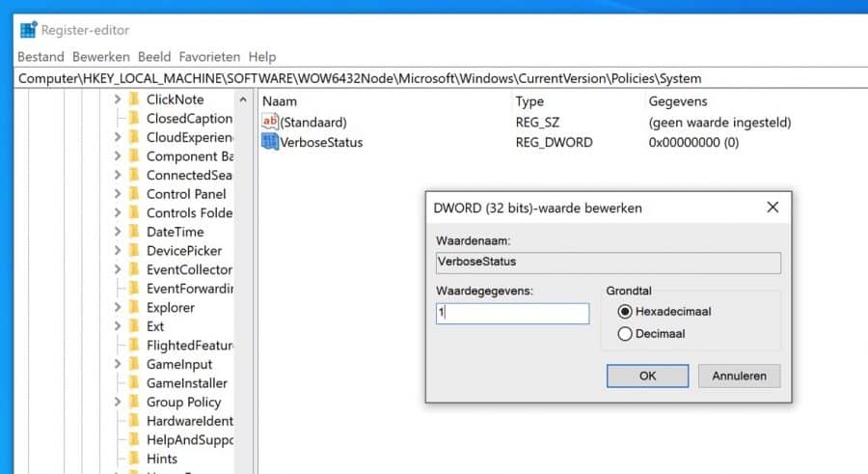Select the (Standaard) string value icon
This screenshot has width=868, height=474.
click(270, 122)
